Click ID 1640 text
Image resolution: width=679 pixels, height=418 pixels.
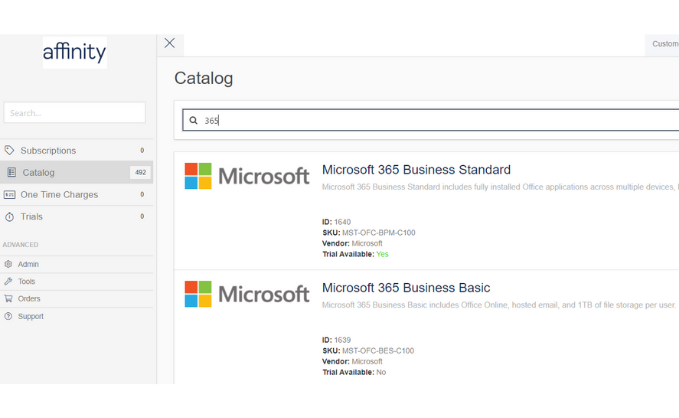[336, 222]
